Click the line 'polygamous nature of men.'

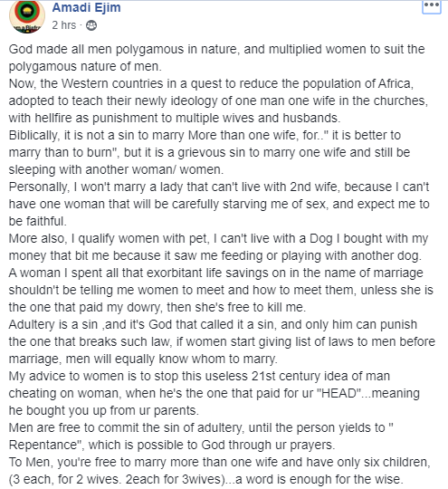pos(85,67)
